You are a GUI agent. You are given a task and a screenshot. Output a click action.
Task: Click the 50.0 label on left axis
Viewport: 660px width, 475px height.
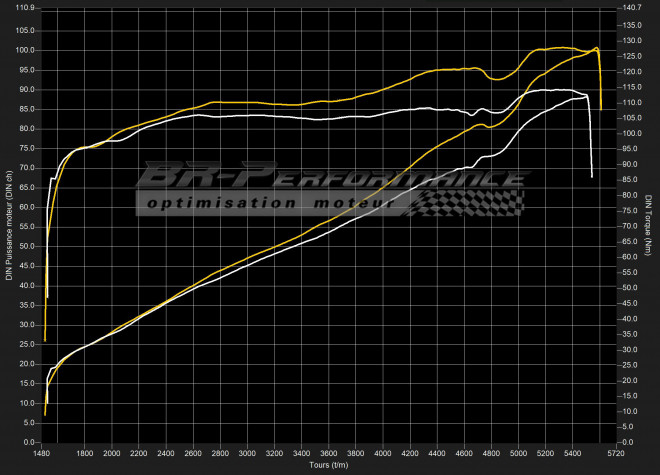[27, 246]
